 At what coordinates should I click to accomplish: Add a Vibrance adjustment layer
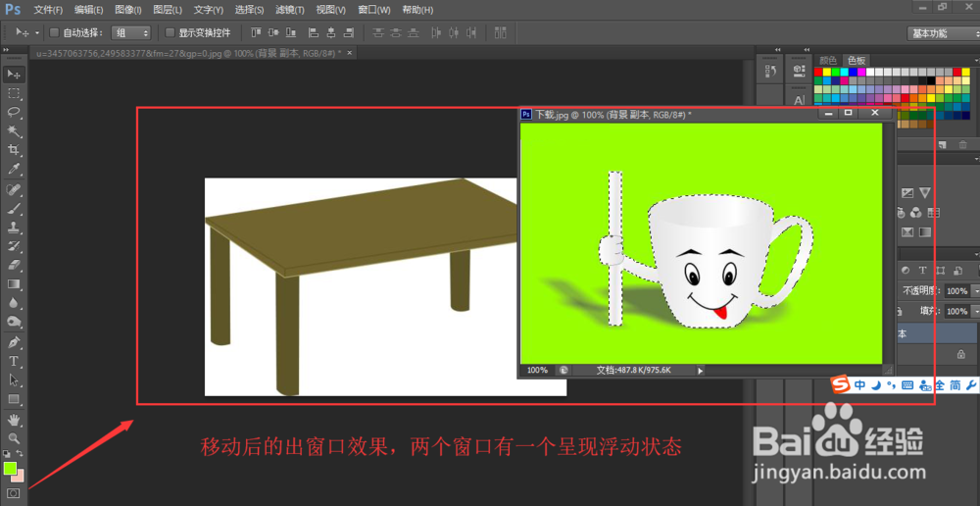[924, 192]
